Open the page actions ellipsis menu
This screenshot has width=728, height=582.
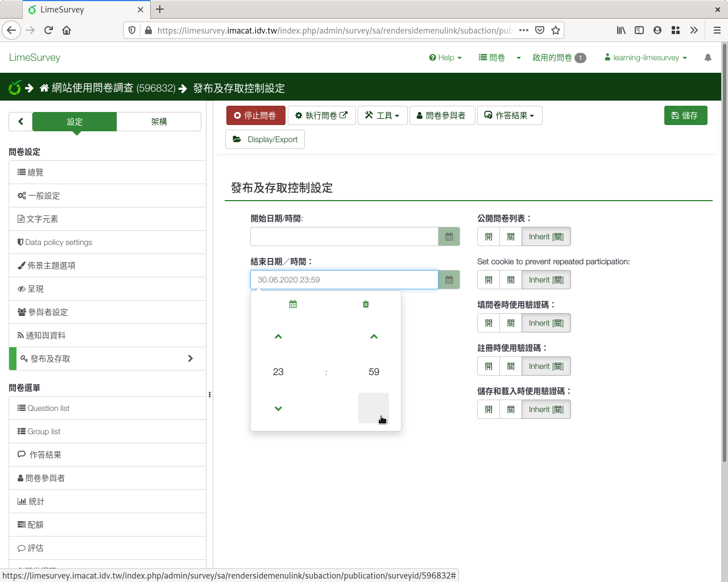click(x=524, y=30)
